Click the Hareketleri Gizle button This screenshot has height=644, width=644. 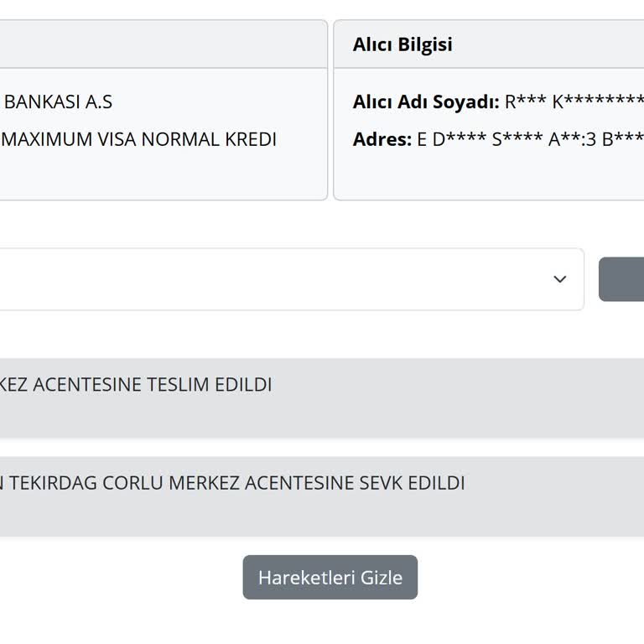point(330,578)
